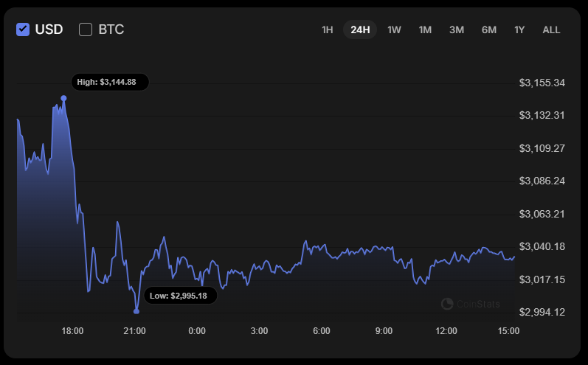Click the $3,155.34 y-axis label
This screenshot has height=365, width=588.
coord(542,83)
